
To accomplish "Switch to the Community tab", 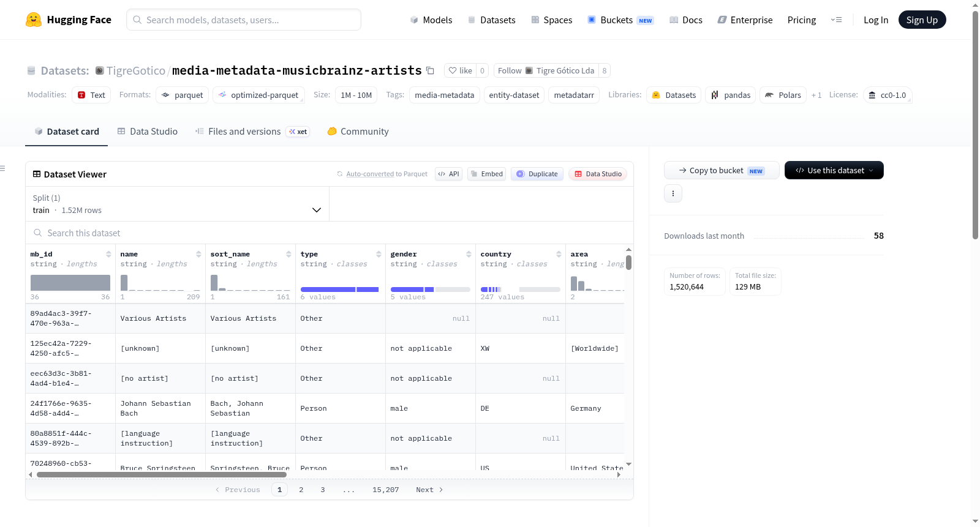I will coord(358,131).
